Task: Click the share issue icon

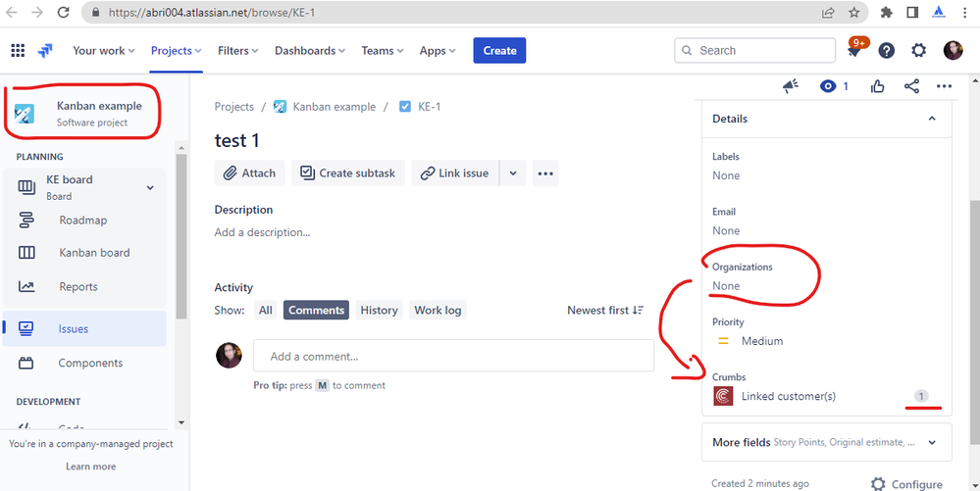Action: 911,86
